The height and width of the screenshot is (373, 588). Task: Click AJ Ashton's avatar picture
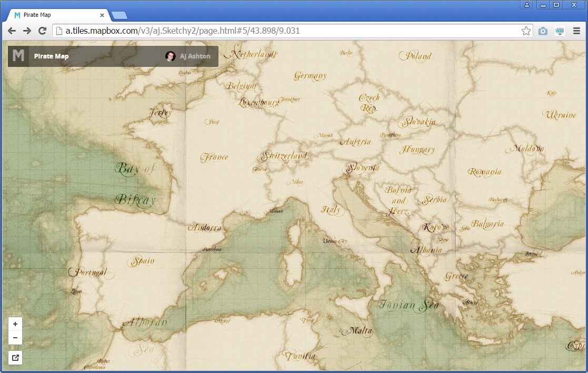point(171,56)
